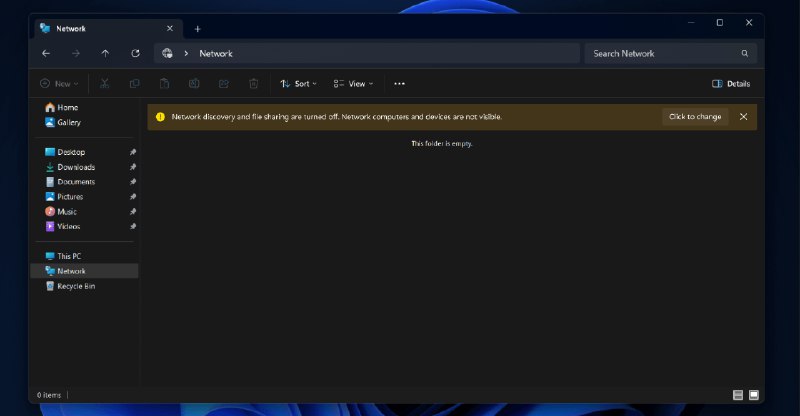Click the Cut scissors icon

(x=105, y=84)
